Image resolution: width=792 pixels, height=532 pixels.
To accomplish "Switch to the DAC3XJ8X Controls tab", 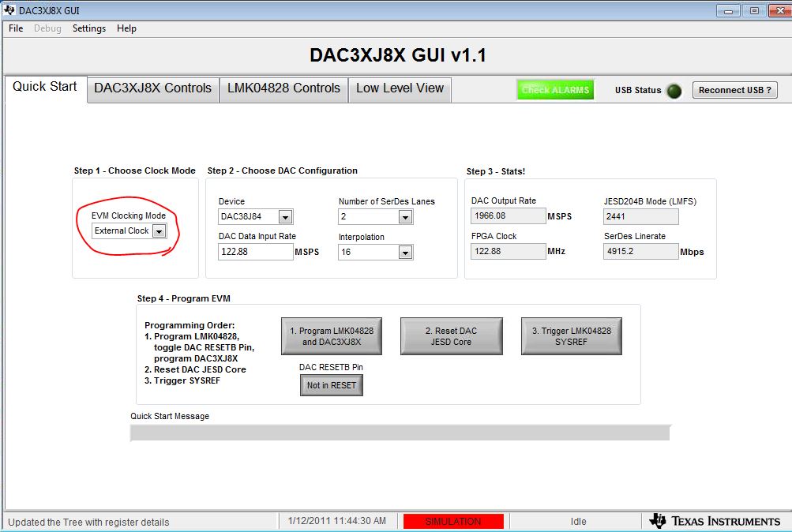I will pyautogui.click(x=152, y=88).
